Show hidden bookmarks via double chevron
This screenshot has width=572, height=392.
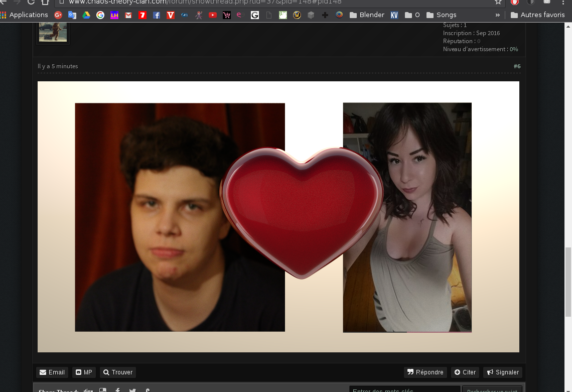(x=498, y=15)
